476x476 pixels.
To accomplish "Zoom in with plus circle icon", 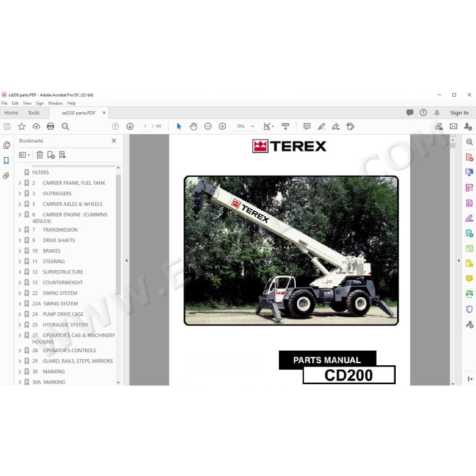I will tap(222, 126).
